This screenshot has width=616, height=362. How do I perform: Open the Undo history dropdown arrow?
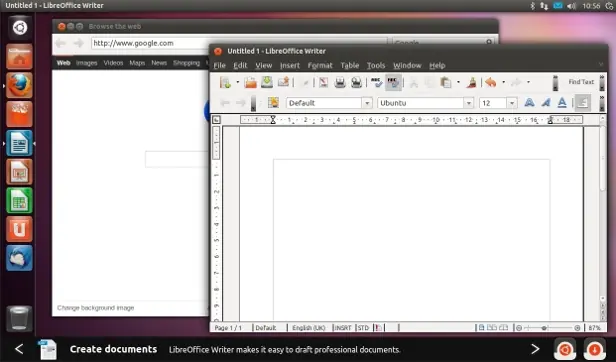click(x=503, y=82)
